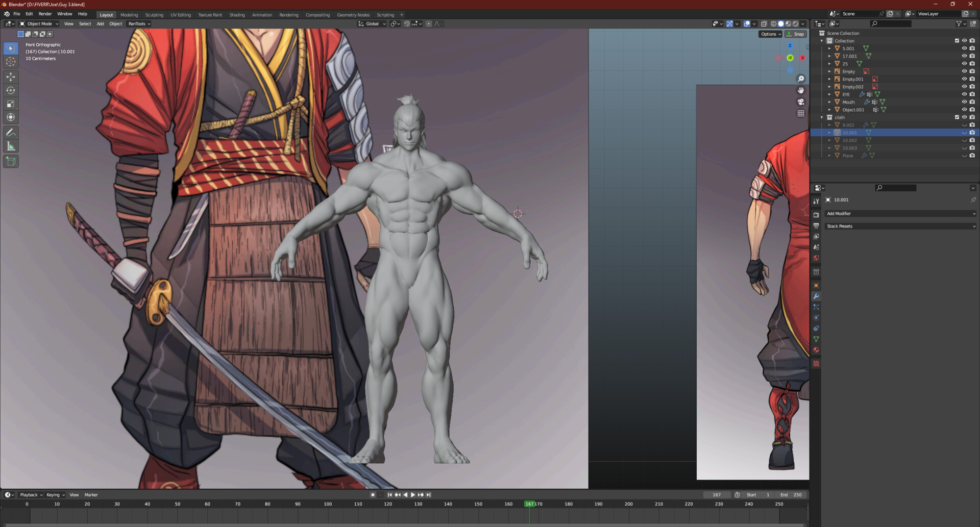The width and height of the screenshot is (980, 527).
Task: Switch to the Sculpting workspace tab
Action: [x=154, y=15]
